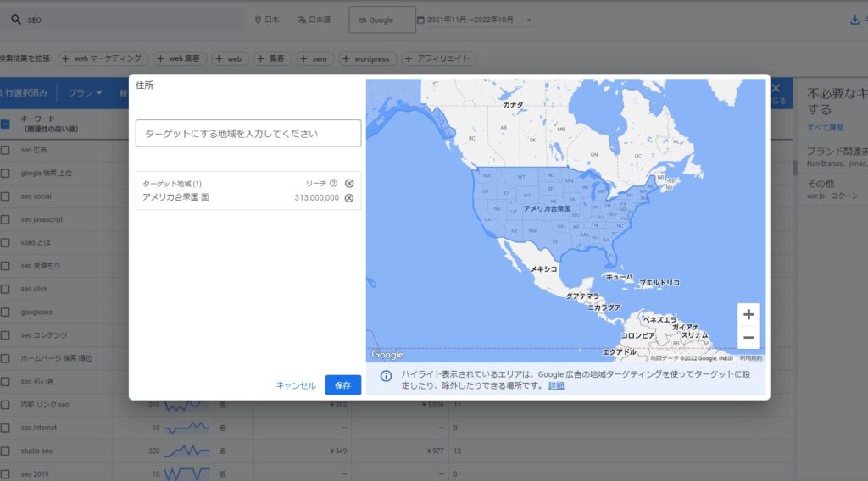868x481 pixels.
Task: Add '集客' suggestion chip
Action: coord(272,58)
